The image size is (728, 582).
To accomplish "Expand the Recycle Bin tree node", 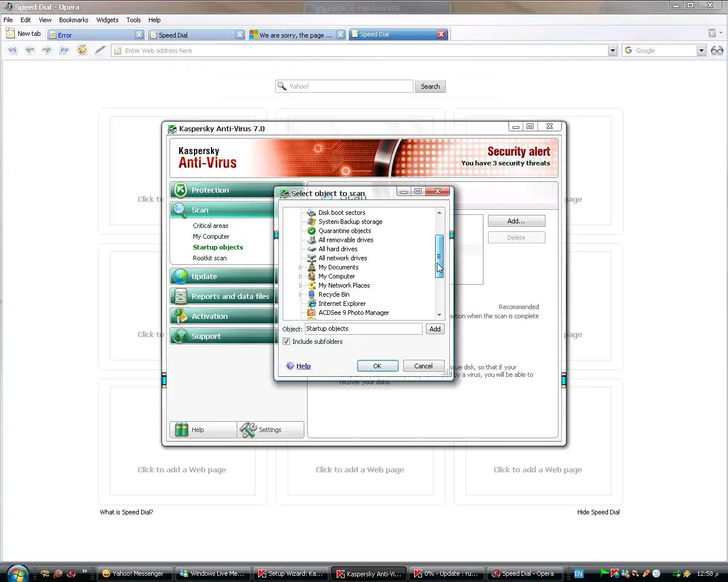I will pos(300,294).
